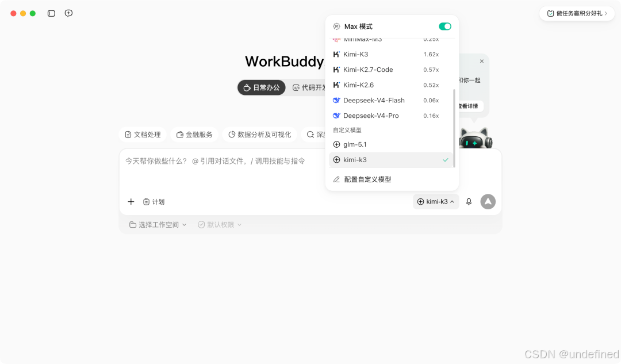Click the robot cat mascot
Image resolution: width=621 pixels, height=364 pixels.
click(476, 137)
